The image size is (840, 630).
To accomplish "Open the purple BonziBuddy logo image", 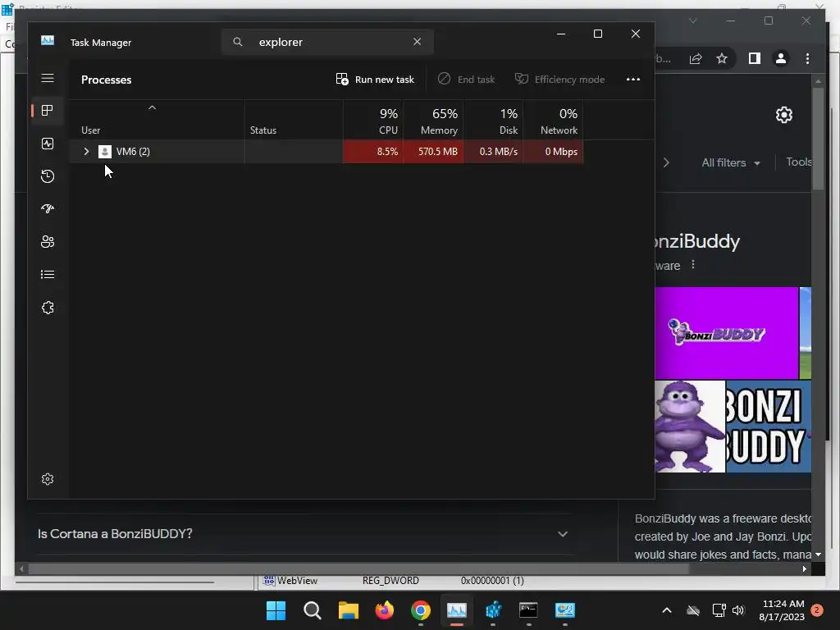I will pos(726,333).
